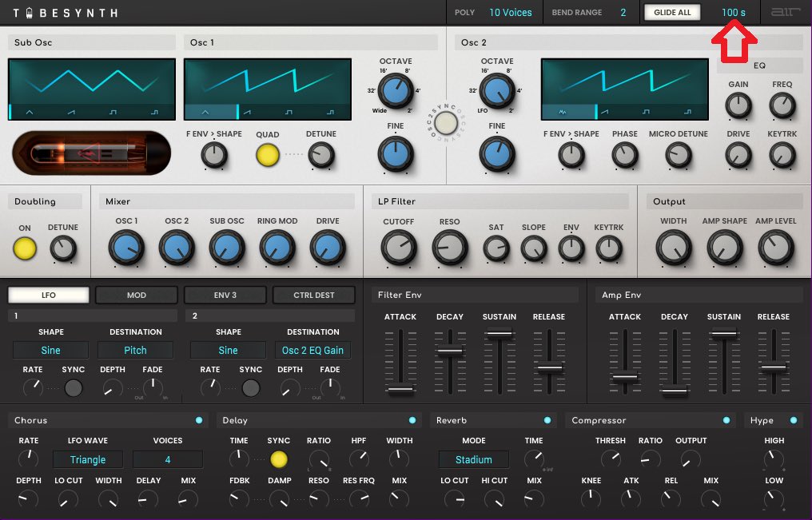Select the noise waveform icon under Osc 2 display

click(x=563, y=112)
